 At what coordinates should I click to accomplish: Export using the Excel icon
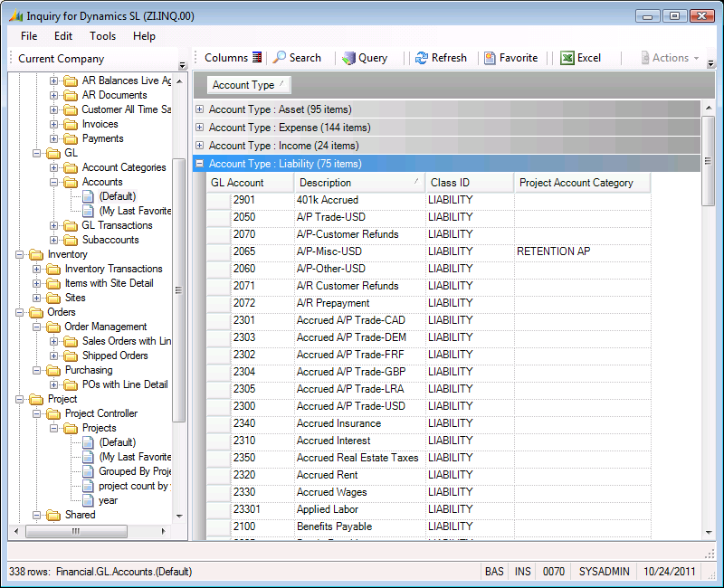point(567,58)
